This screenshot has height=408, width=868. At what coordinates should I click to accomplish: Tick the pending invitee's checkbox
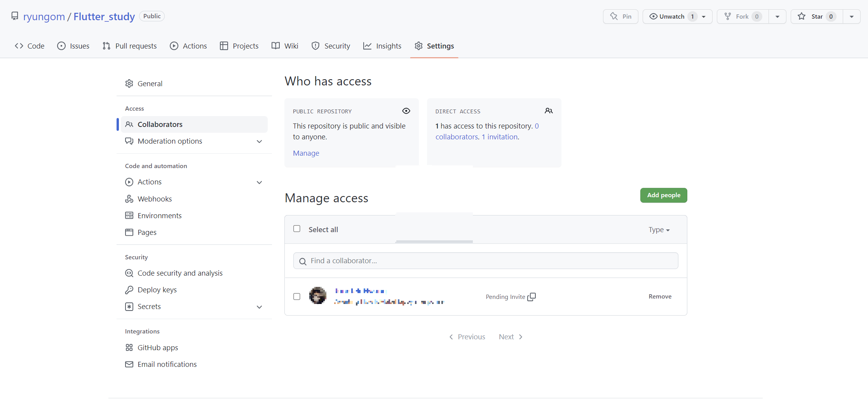pos(297,297)
